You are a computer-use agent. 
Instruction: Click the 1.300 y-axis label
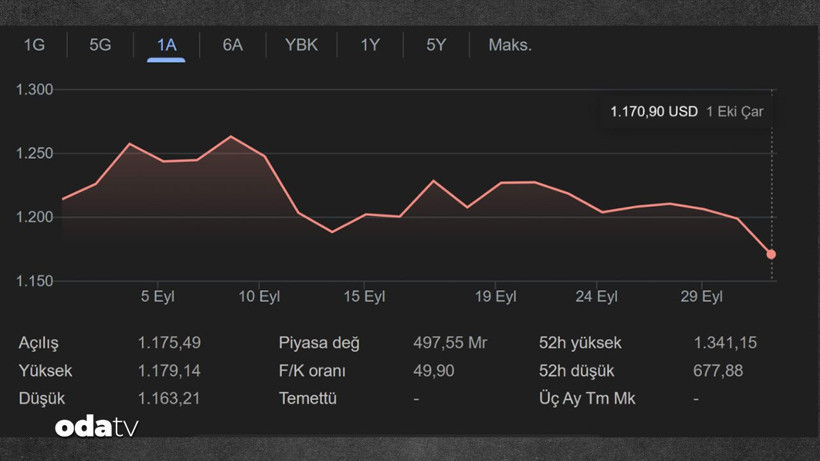point(34,90)
